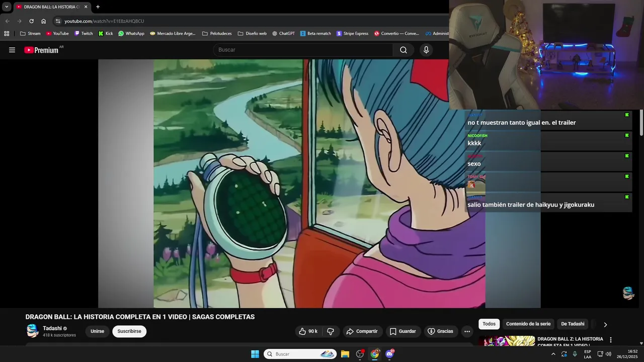The width and height of the screenshot is (644, 362).
Task: Expand the Pelotudeces bookmarks folder
Action: pos(217,34)
